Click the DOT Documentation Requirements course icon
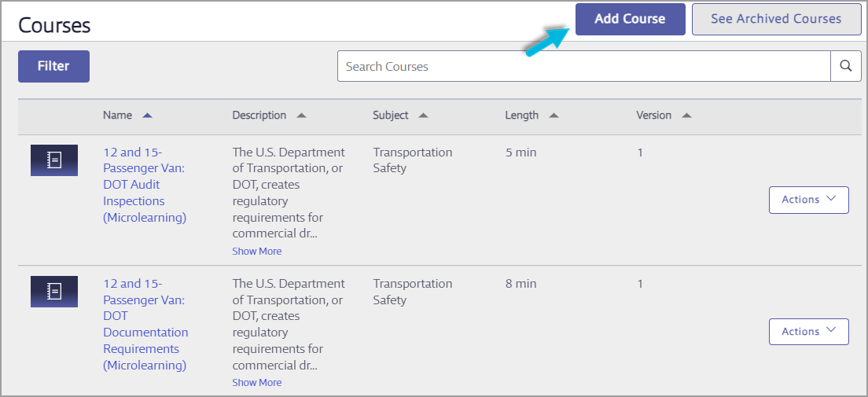Image resolution: width=868 pixels, height=397 pixels. pos(54,292)
